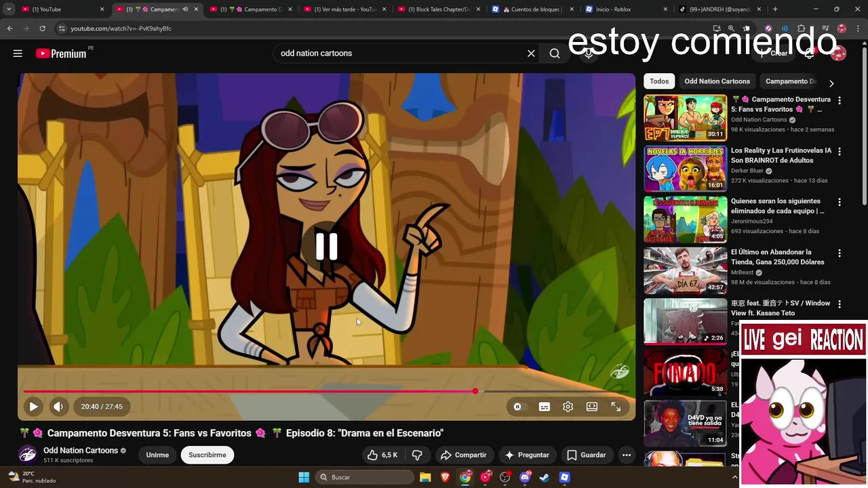
Task: Click the progress bar scrubber knob
Action: coord(475,391)
